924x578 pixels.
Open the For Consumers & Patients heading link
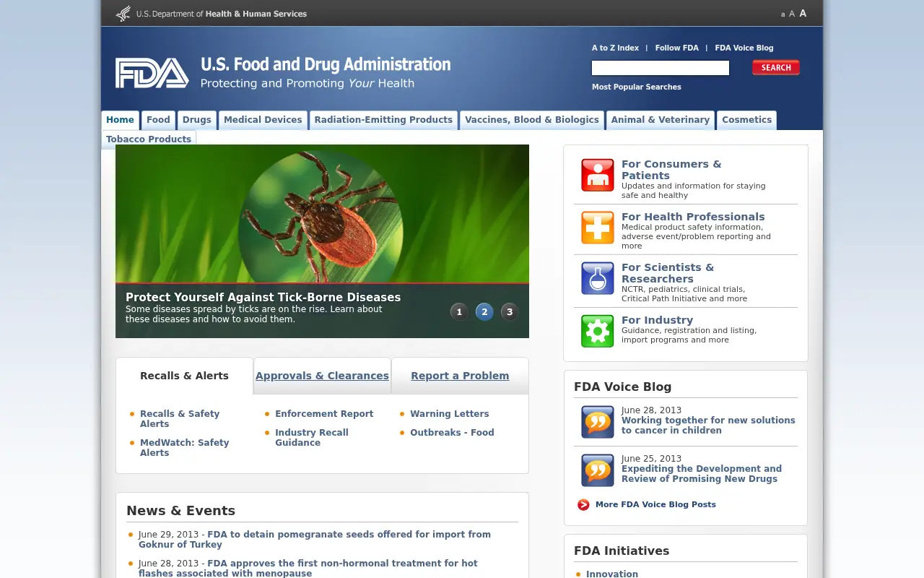pyautogui.click(x=671, y=170)
